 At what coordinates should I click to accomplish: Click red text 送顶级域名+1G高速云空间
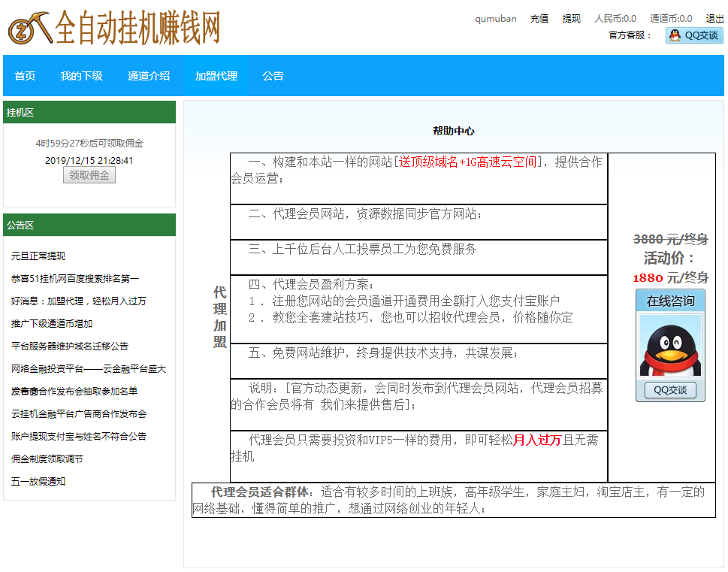pos(467,162)
